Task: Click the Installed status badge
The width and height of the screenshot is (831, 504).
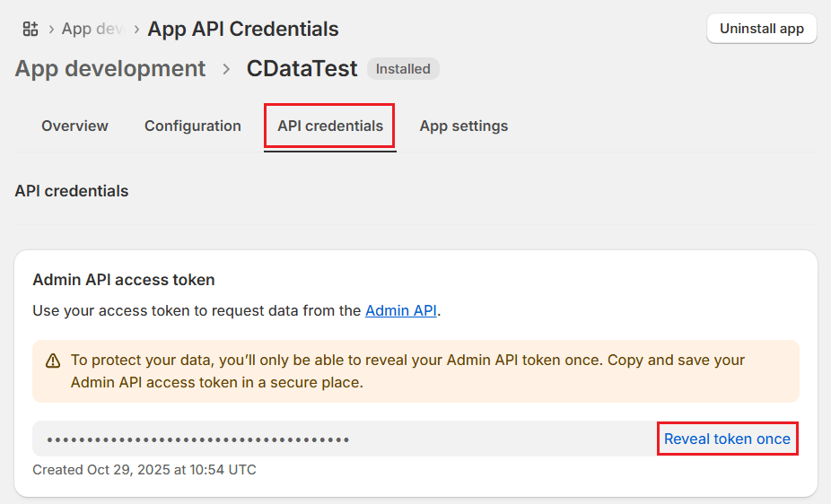Action: (x=403, y=69)
